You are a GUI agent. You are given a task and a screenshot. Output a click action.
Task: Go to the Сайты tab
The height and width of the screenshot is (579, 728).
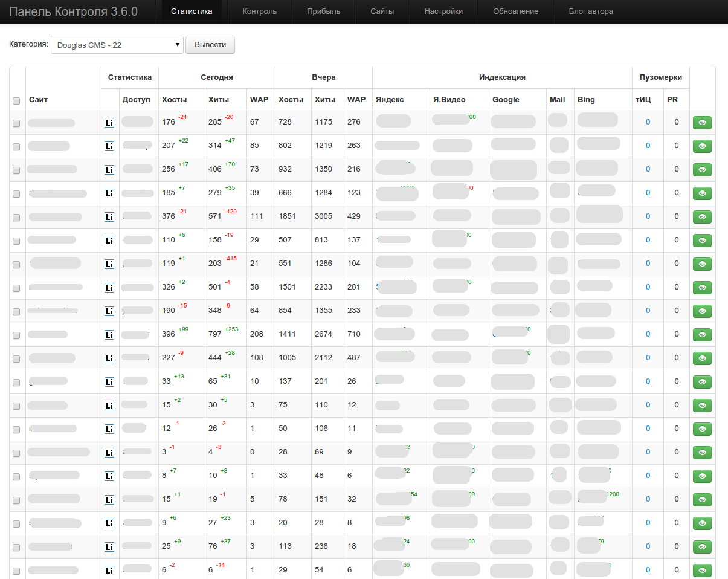click(x=382, y=11)
